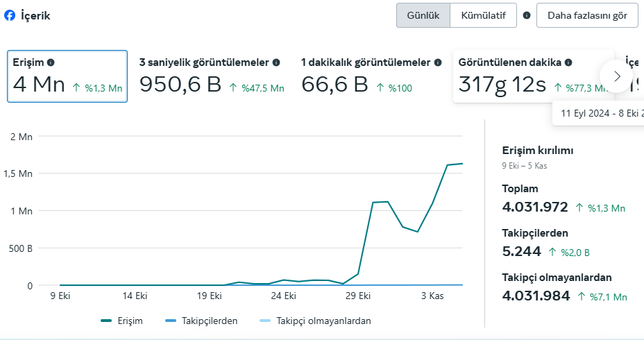Click info icon next to Kümülatif toggle

(x=527, y=15)
